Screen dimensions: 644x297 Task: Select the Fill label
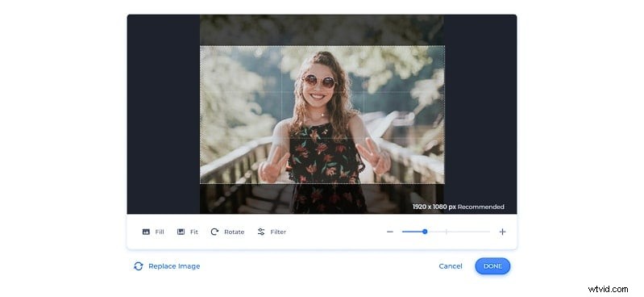point(160,232)
